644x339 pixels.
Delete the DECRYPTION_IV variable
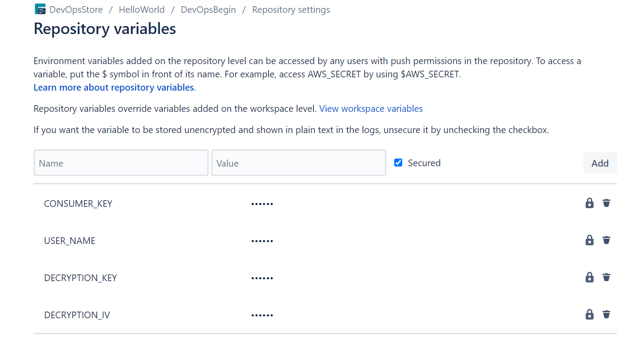click(x=606, y=314)
